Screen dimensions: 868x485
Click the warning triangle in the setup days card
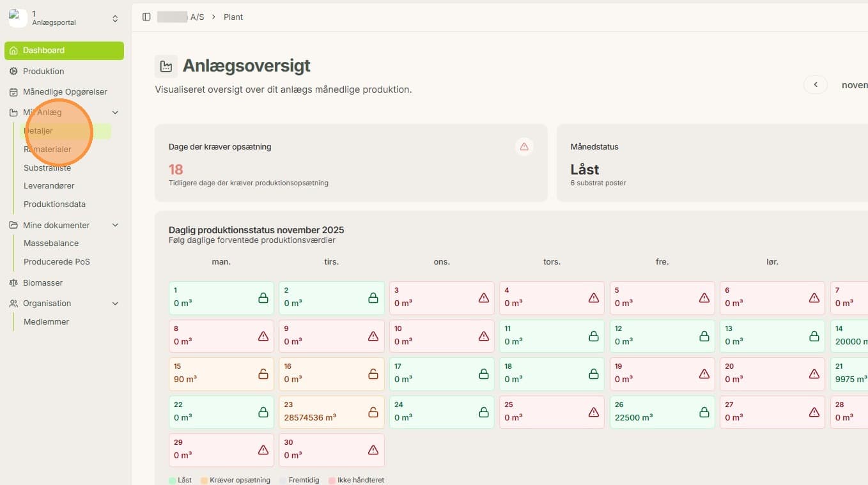click(x=524, y=147)
